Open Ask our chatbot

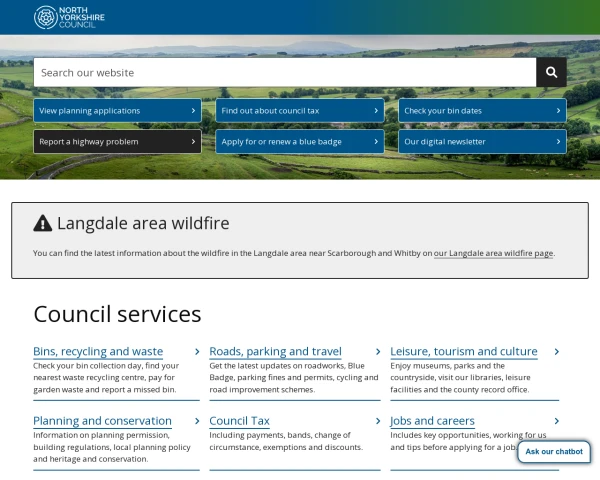pos(554,452)
